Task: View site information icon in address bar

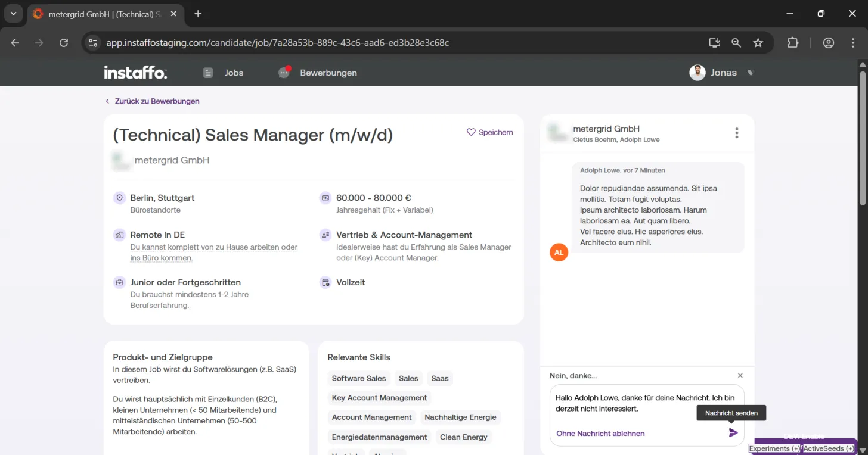Action: point(92,43)
